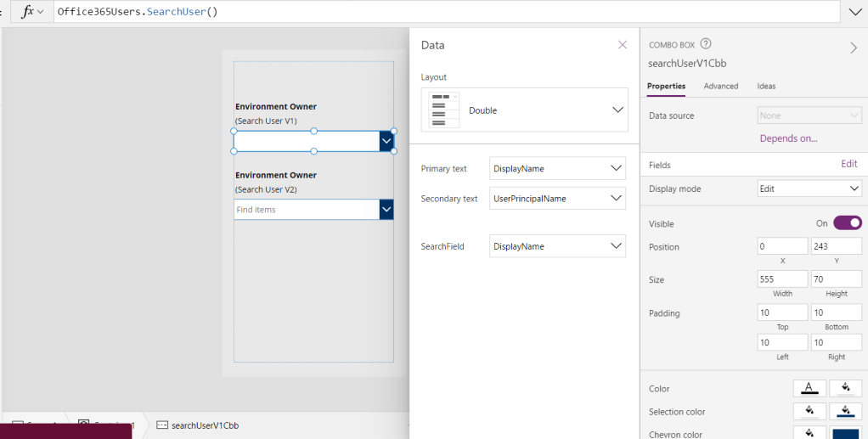868x439 pixels.
Task: Click the Width size input field
Action: [782, 279]
